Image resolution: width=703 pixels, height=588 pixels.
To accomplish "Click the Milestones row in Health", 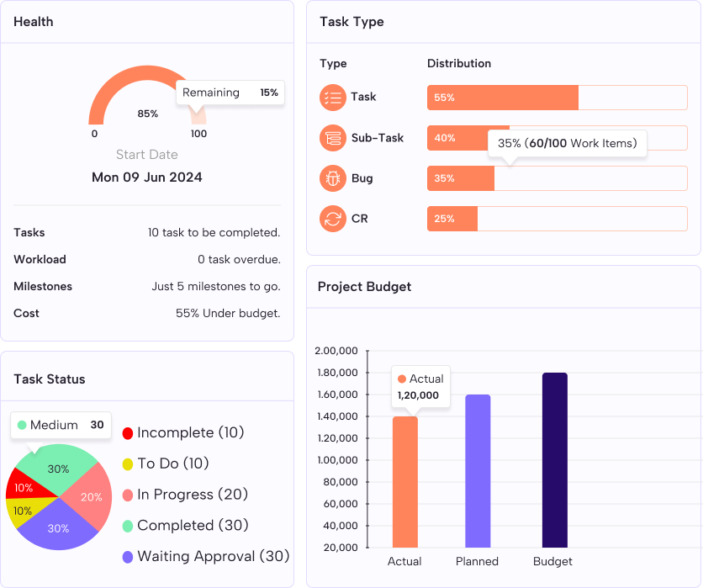I will click(147, 287).
